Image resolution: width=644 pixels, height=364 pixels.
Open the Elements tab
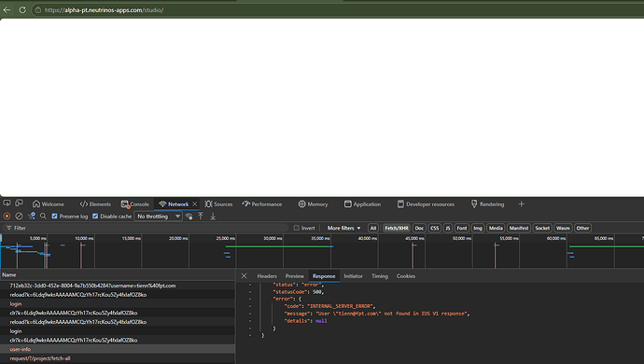tap(95, 204)
